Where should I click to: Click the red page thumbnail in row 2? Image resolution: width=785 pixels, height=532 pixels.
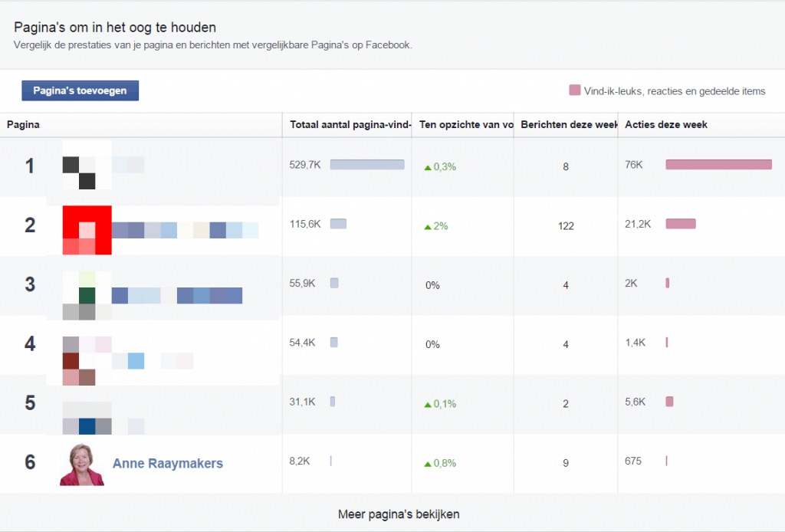tap(87, 231)
